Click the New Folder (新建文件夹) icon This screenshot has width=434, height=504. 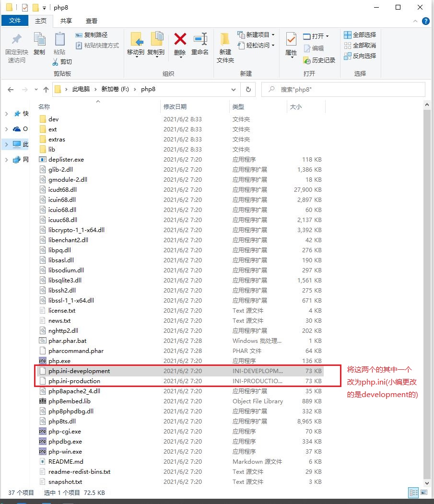[225, 39]
